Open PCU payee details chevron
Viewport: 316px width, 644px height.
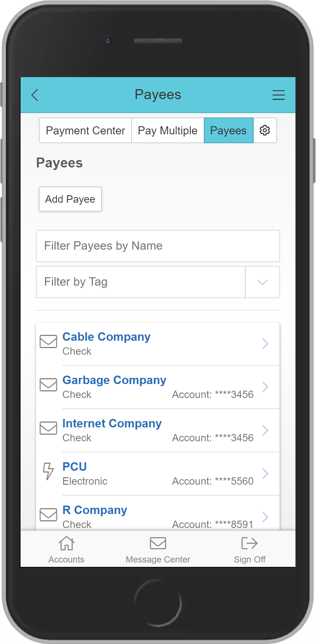(x=265, y=474)
